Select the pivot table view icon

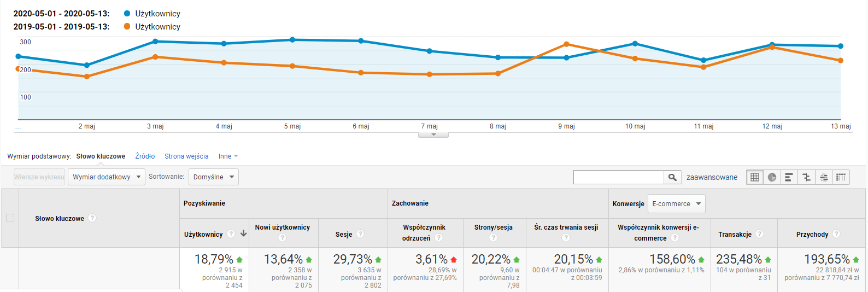point(841,177)
